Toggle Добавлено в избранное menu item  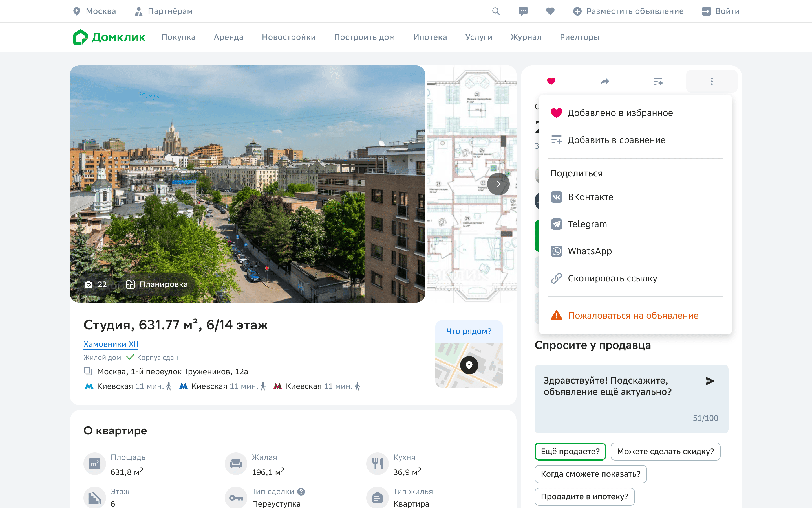(x=635, y=113)
